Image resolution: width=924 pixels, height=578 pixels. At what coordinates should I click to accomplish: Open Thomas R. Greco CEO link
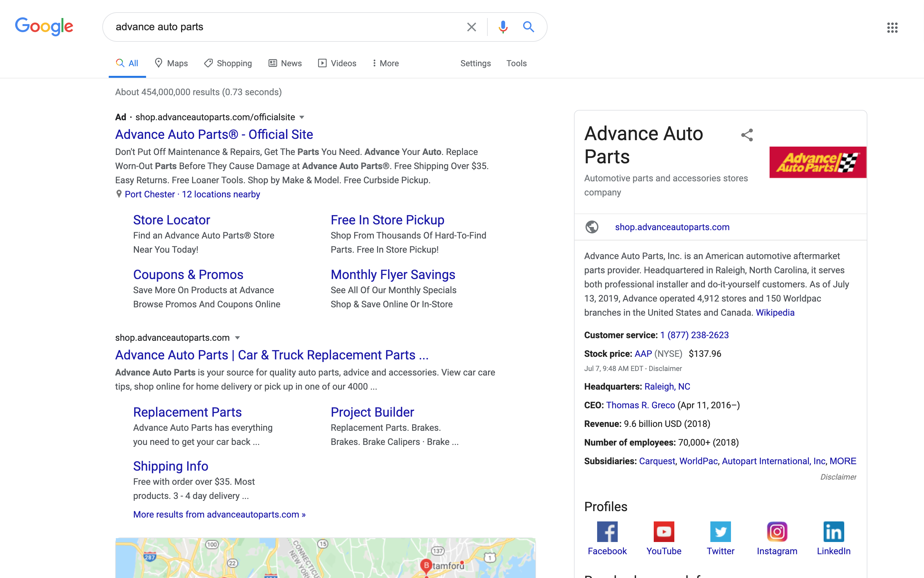pos(641,405)
